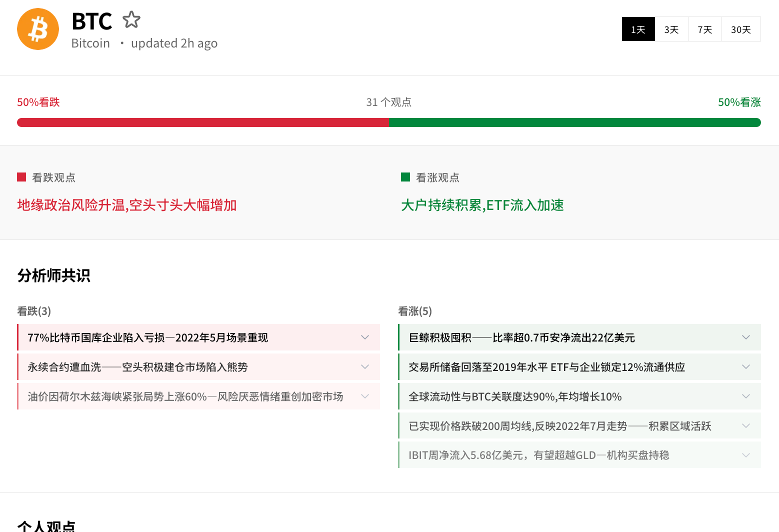Expand chevron on 永续合约遭血洗 item
Image resolution: width=779 pixels, height=532 pixels.
click(x=365, y=367)
